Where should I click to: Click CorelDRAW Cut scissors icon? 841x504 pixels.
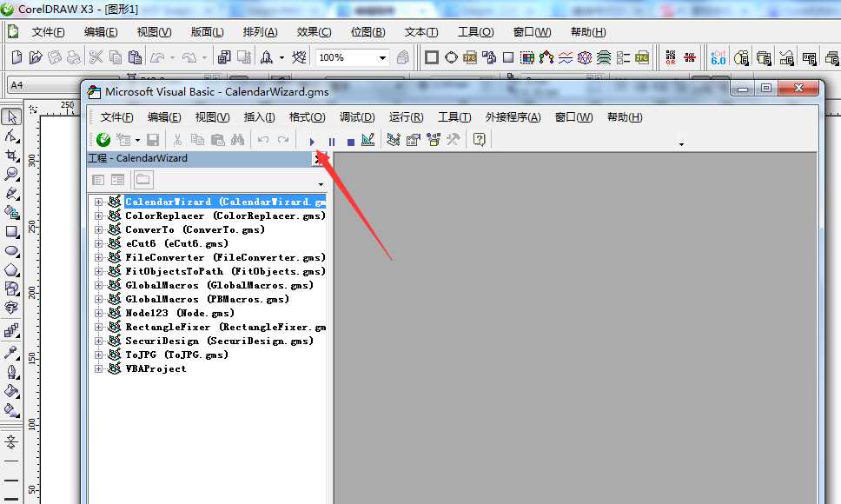pos(96,57)
